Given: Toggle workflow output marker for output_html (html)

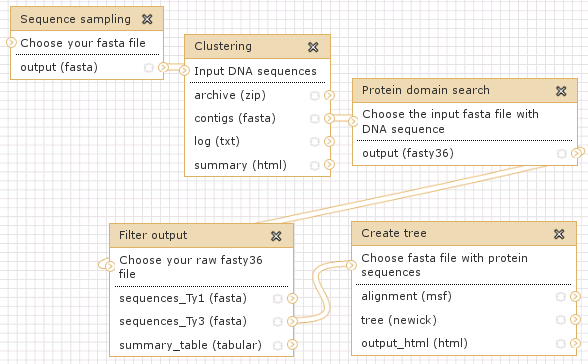Looking at the screenshot, I should [x=561, y=344].
